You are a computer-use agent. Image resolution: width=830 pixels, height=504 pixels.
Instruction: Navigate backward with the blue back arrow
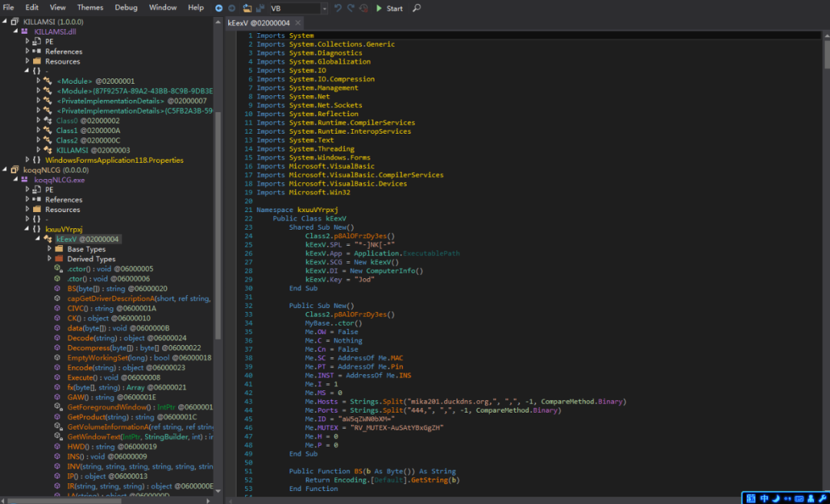tap(219, 8)
